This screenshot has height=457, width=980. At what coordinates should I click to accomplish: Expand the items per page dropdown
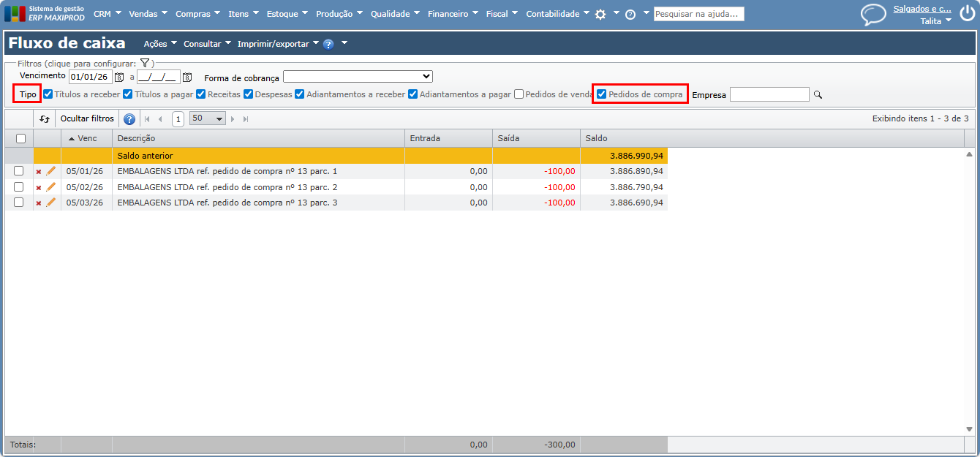pyautogui.click(x=208, y=118)
